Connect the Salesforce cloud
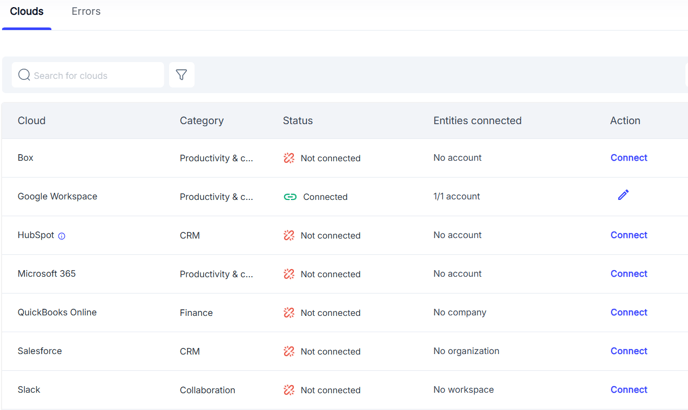 tap(629, 351)
